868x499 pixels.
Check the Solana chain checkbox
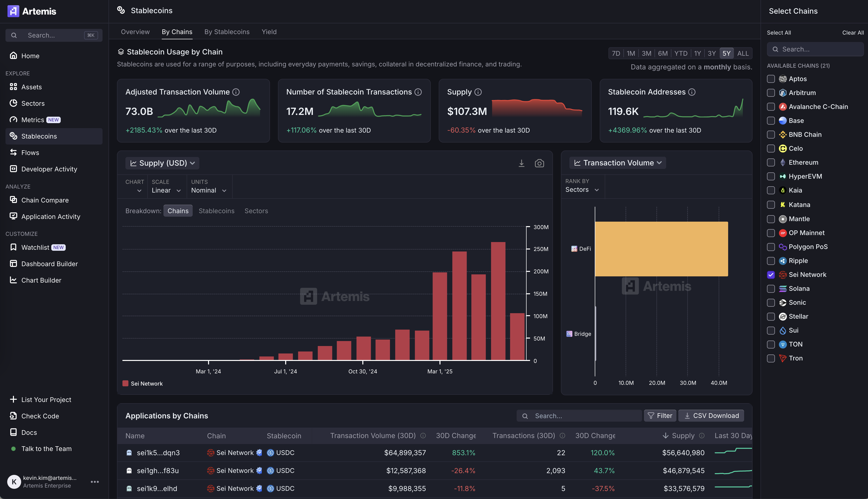click(x=771, y=289)
